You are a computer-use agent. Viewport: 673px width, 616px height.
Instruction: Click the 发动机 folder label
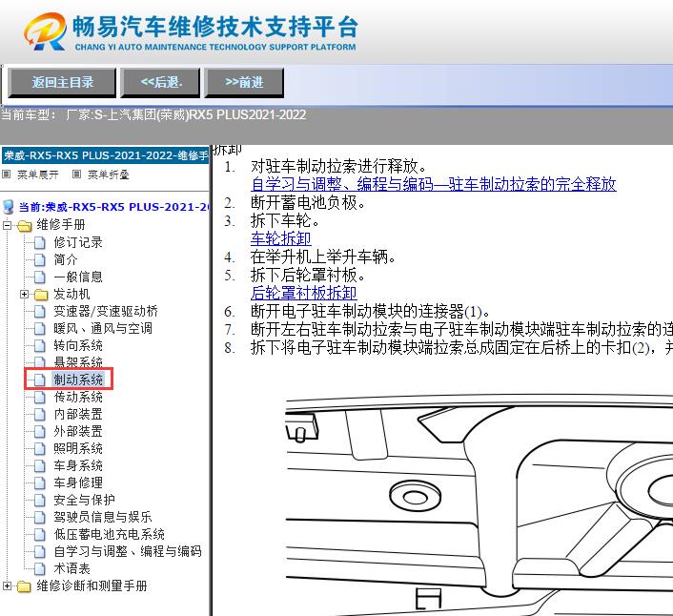71,294
